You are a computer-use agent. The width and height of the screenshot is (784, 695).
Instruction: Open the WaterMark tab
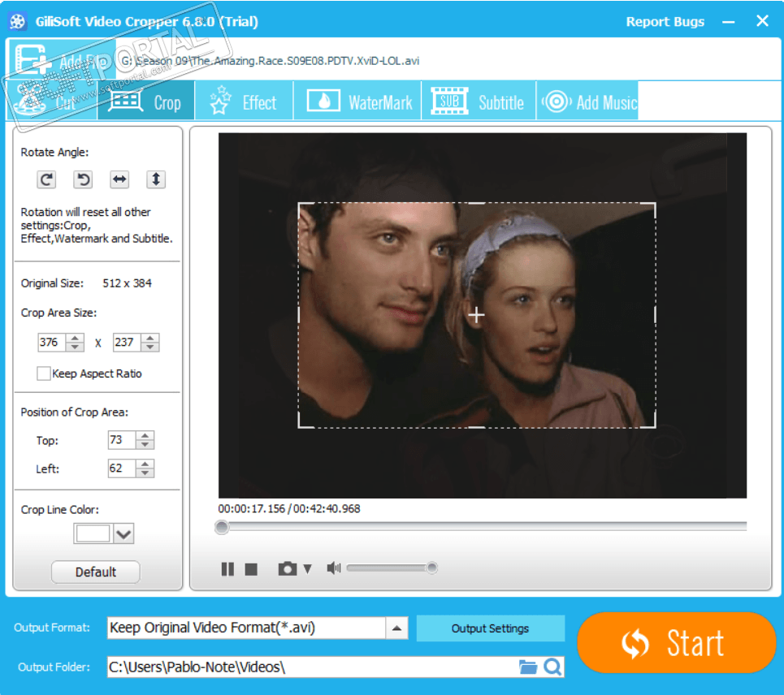pos(357,101)
